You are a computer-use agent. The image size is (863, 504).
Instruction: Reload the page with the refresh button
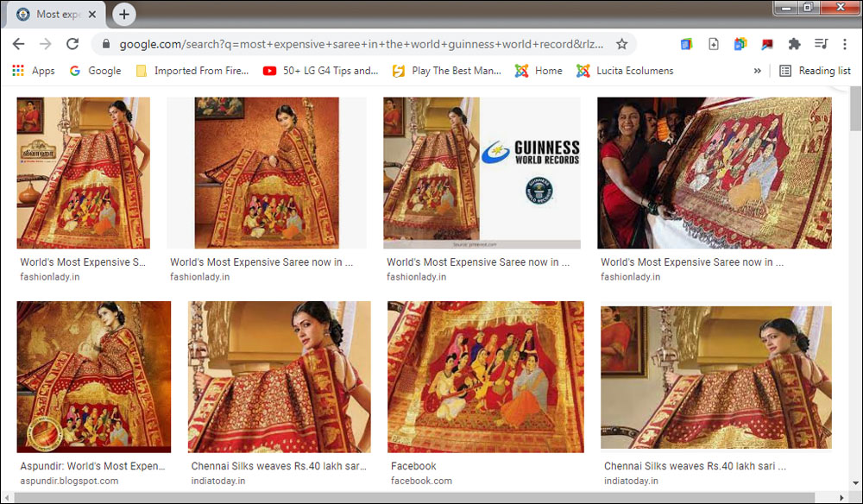point(72,44)
